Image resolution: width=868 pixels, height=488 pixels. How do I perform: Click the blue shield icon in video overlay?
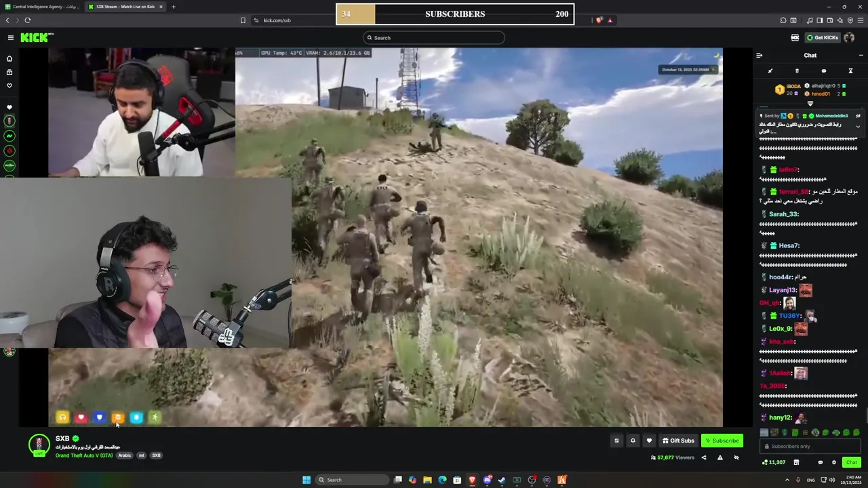100,418
